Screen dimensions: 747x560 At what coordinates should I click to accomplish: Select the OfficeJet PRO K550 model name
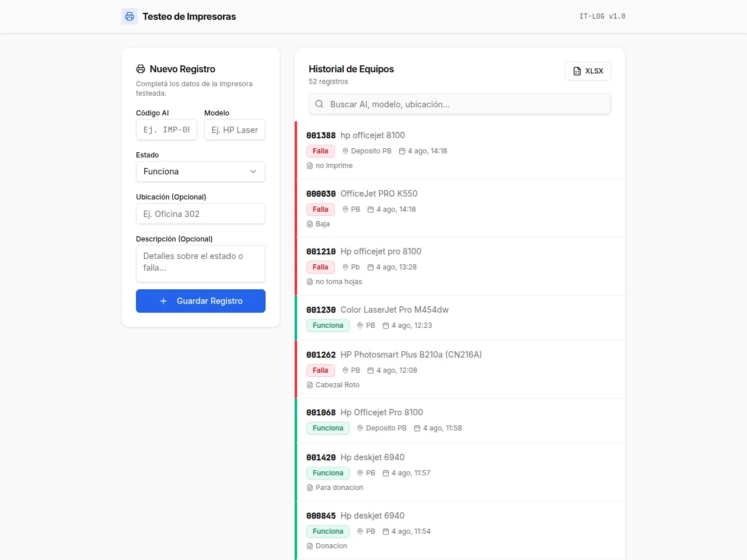click(379, 194)
